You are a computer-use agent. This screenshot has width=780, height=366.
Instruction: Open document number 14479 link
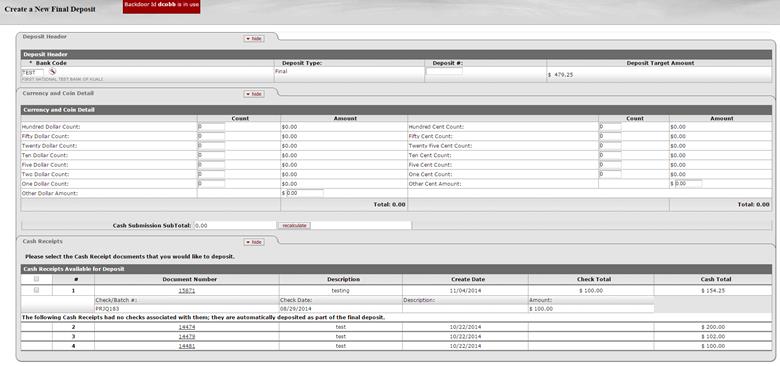(187, 337)
